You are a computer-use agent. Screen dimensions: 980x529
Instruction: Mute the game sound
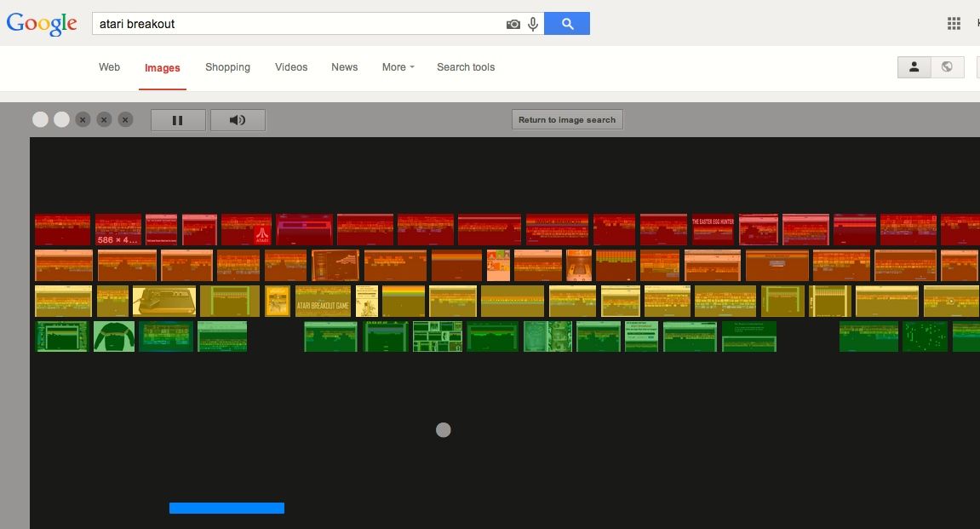tap(238, 120)
